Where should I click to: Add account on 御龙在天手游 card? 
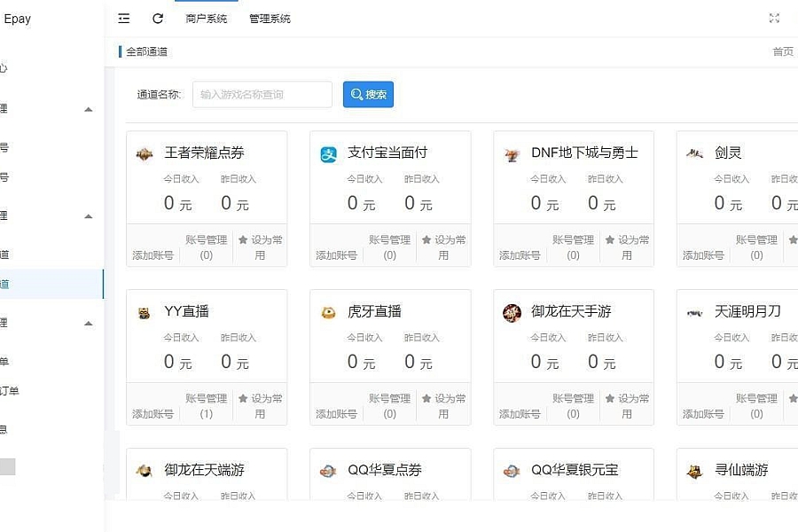click(x=520, y=414)
